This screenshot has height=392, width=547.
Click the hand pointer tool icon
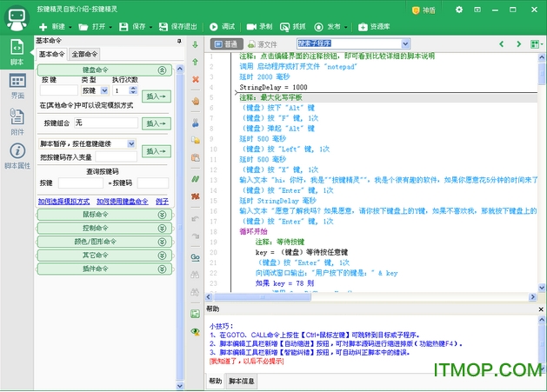[x=196, y=102]
